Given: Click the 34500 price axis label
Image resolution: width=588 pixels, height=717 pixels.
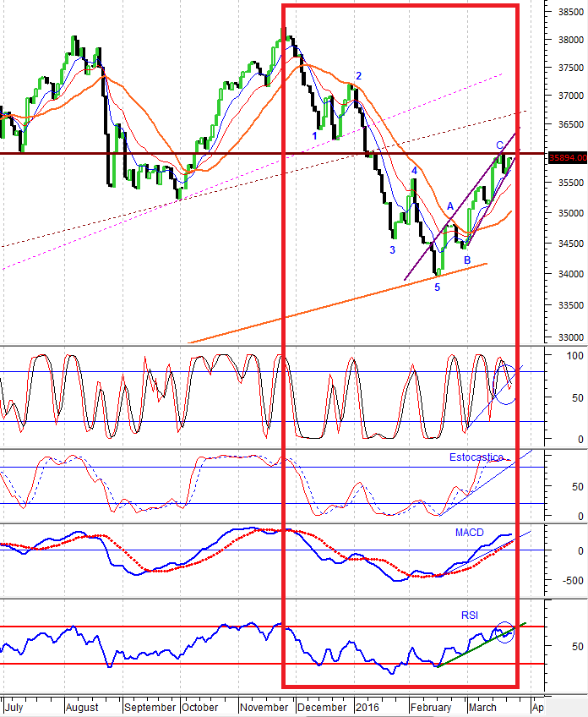Looking at the screenshot, I should click(570, 244).
